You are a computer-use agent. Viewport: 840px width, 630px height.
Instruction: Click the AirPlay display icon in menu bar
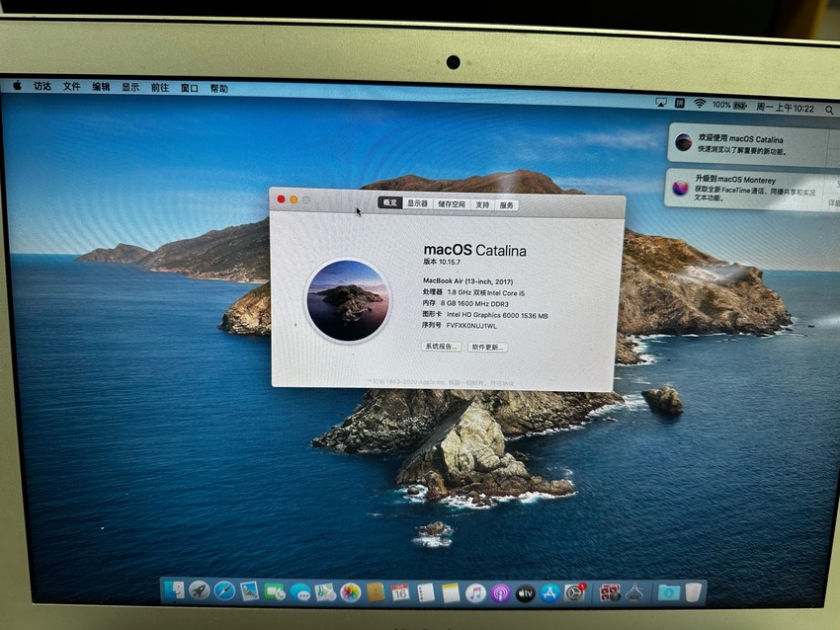pos(661,103)
